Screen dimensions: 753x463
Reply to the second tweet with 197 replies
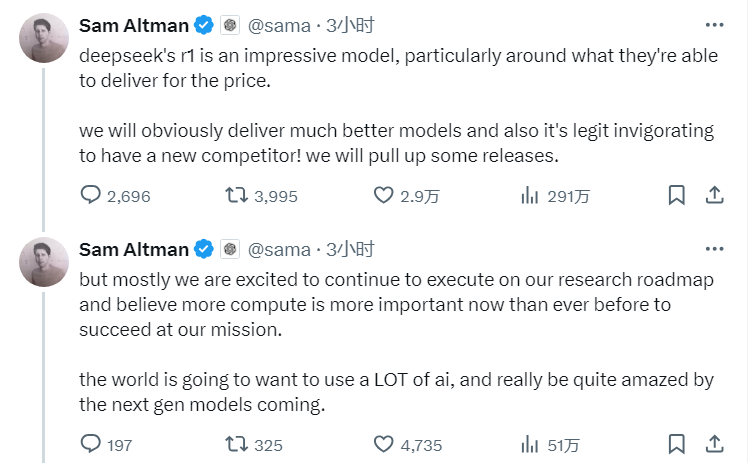[x=91, y=444]
